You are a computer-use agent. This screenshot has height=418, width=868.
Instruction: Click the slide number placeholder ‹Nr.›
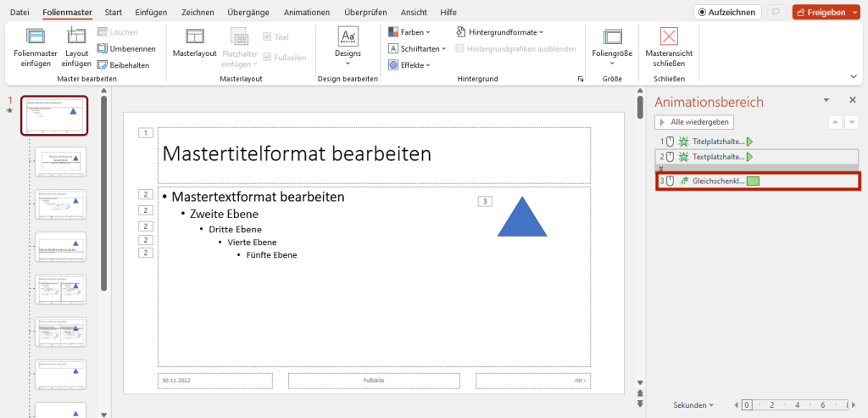point(533,381)
